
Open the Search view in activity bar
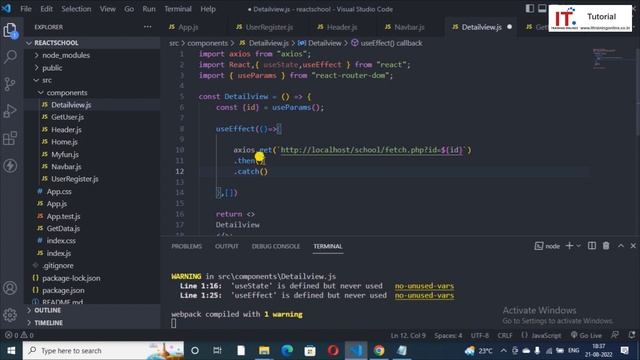click(x=10, y=56)
